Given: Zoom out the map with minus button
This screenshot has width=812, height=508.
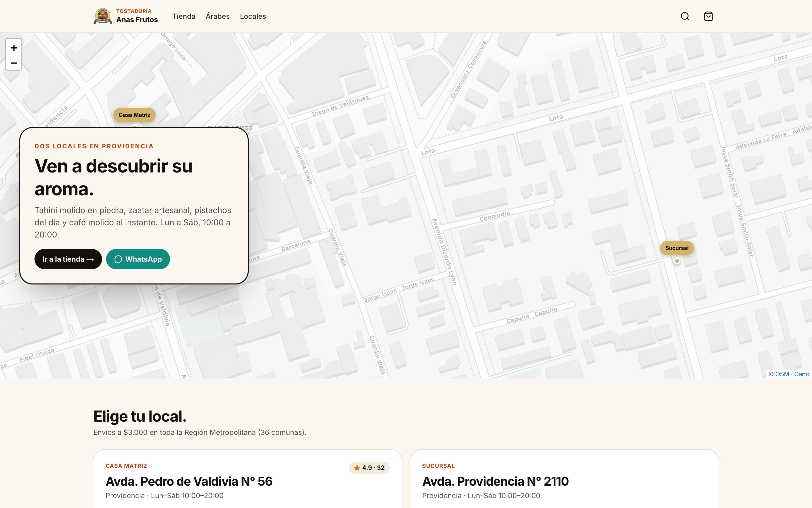Looking at the screenshot, I should pyautogui.click(x=14, y=63).
